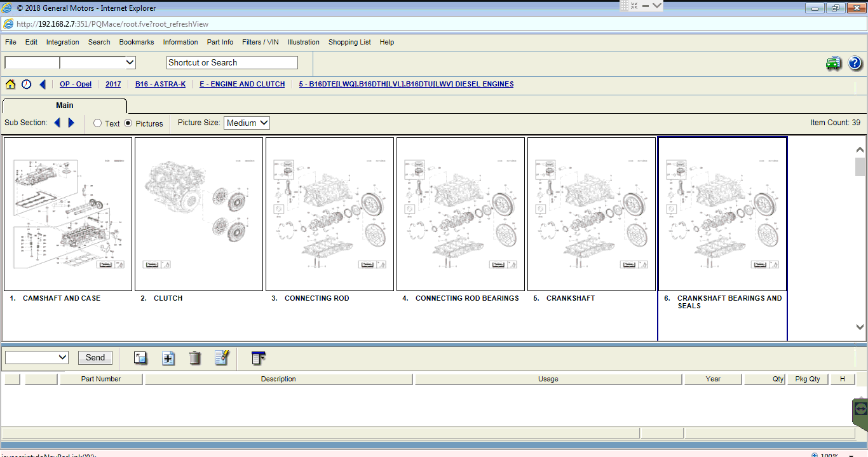The height and width of the screenshot is (457, 868).
Task: Open the Shopping List menu
Action: (349, 42)
